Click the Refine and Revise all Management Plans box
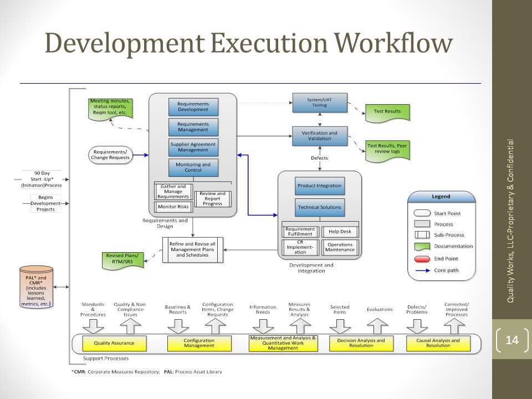This screenshot has height=399, width=532. point(193,250)
